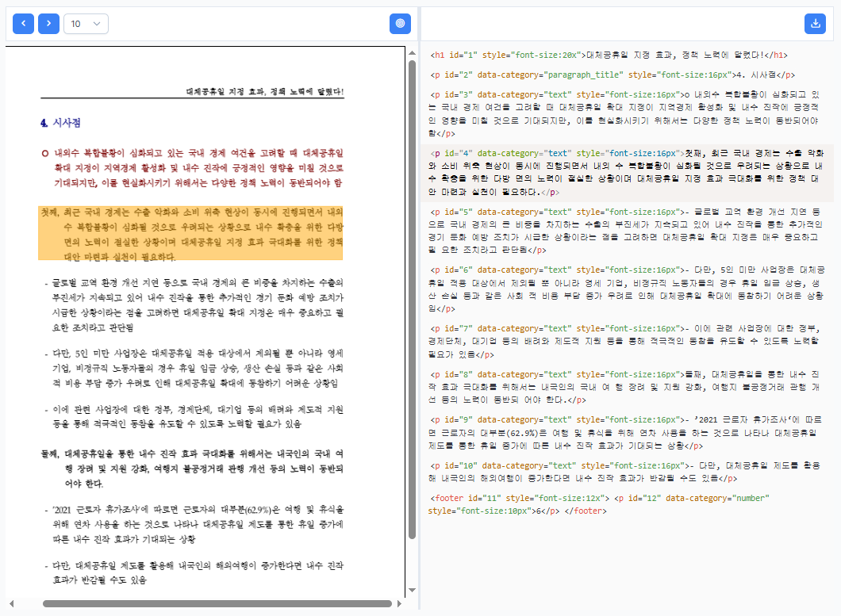Click the document header 대체공휴일 지정 효과
This screenshot has height=616, width=841.
(x=265, y=92)
